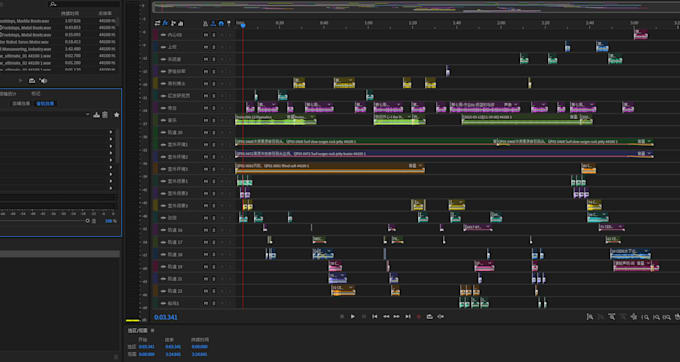Open the first effect slot arrow menu

[111, 132]
